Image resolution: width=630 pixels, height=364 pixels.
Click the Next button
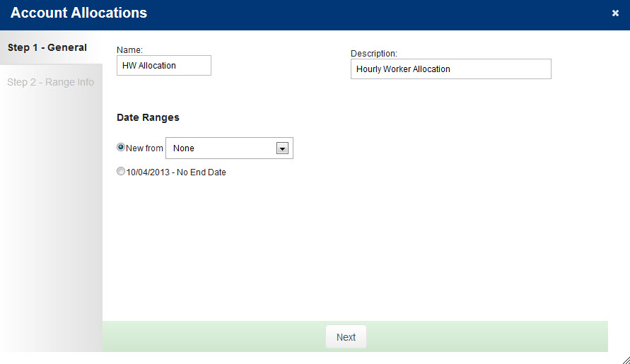[346, 336]
